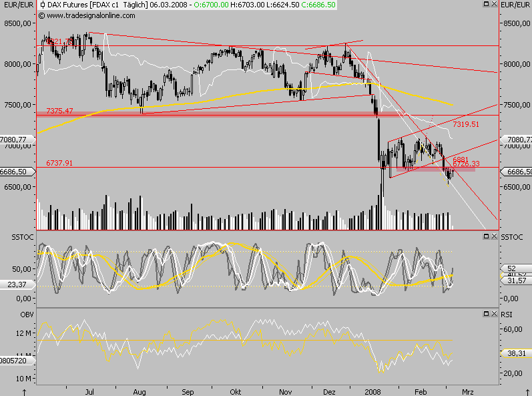
Task: Click the Okt month label on time axis
Action: (x=236, y=392)
